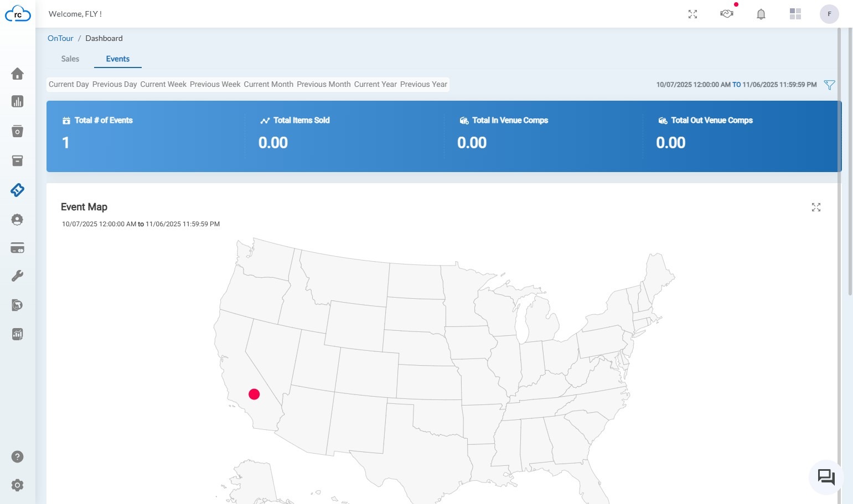Click the page vertical scrollbar
Image resolution: width=853 pixels, height=504 pixels.
pyautogui.click(x=850, y=160)
